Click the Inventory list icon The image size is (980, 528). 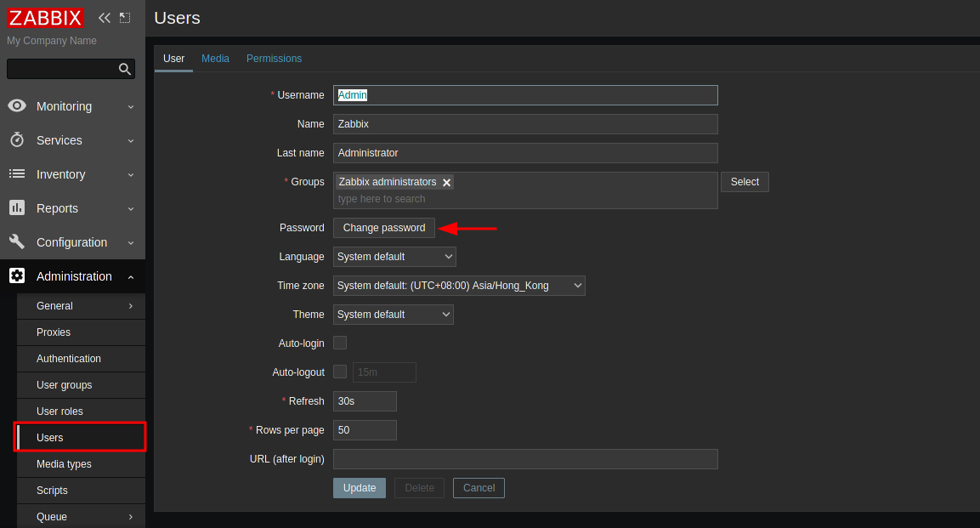[17, 173]
